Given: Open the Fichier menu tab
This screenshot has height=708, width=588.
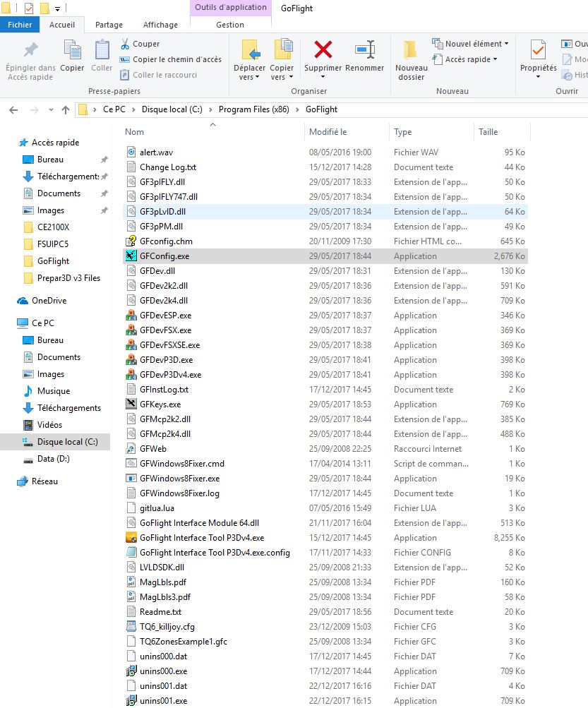Looking at the screenshot, I should click(x=20, y=25).
